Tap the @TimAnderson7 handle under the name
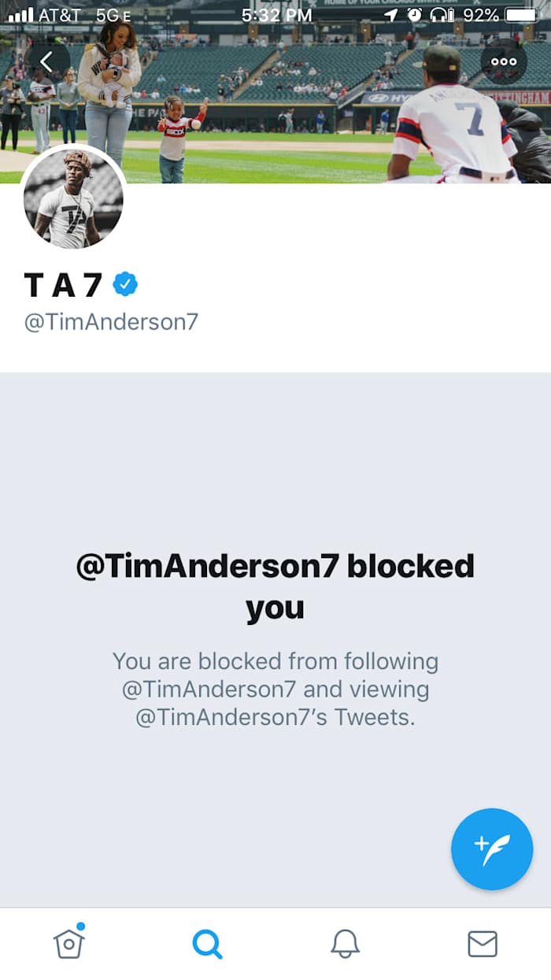Viewport: 551px width, 980px height. tap(111, 322)
